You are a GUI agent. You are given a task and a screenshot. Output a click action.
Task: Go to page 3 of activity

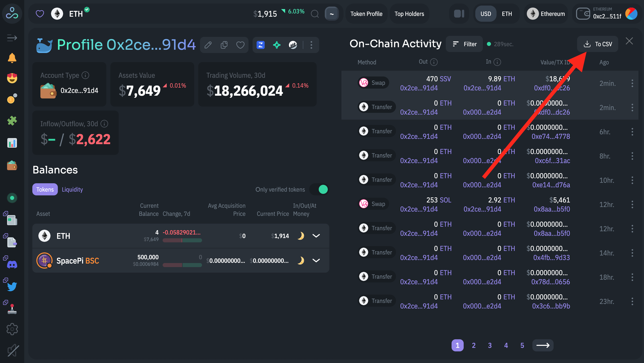tap(490, 345)
